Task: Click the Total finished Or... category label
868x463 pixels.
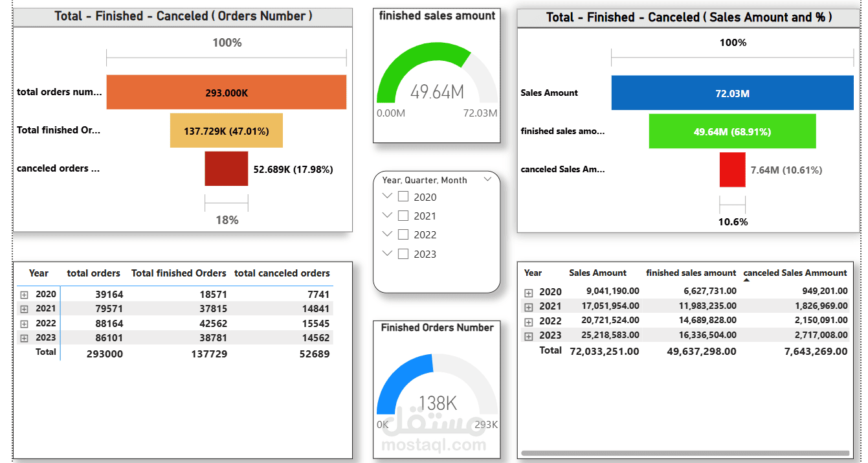Action: coord(59,130)
